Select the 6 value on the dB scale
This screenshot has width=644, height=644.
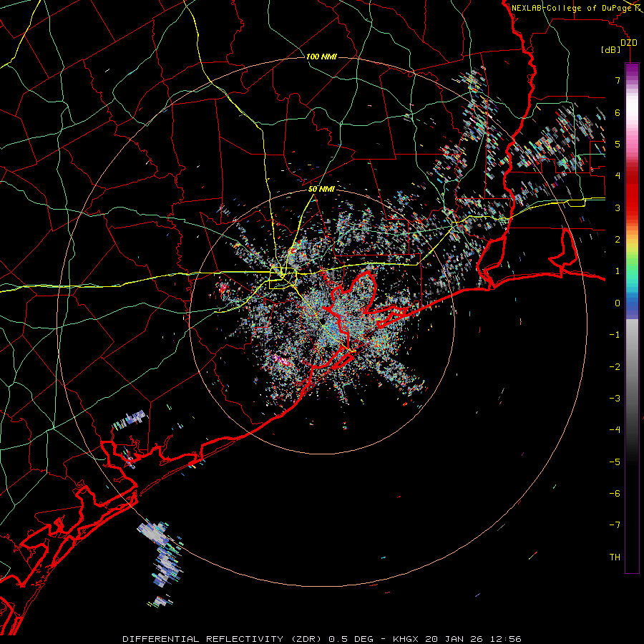click(618, 112)
